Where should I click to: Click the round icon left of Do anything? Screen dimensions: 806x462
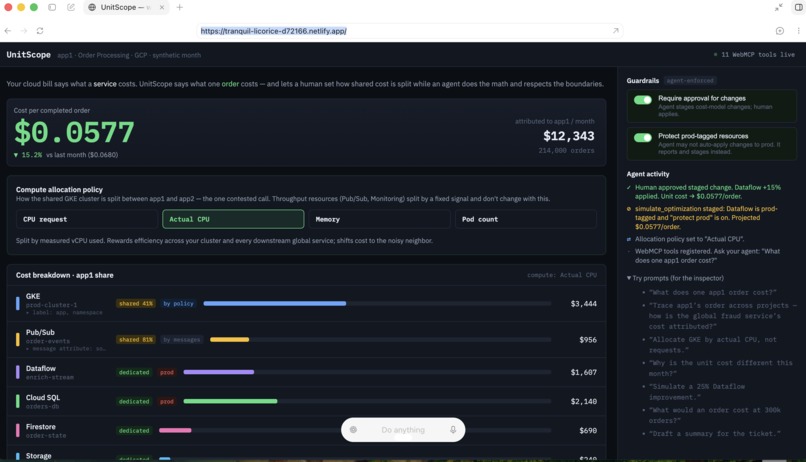[353, 430]
